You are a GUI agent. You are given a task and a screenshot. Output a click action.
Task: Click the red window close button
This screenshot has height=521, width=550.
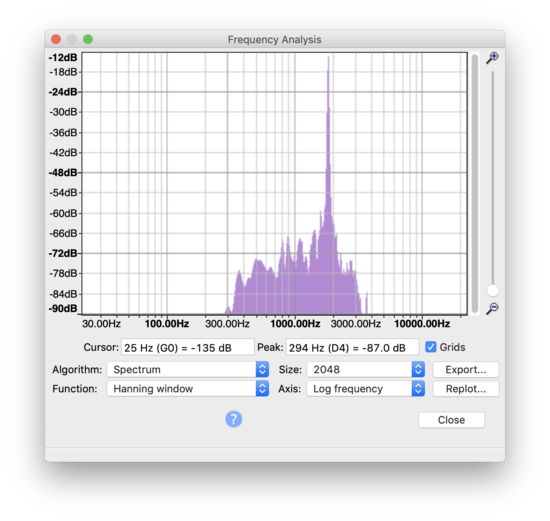tap(56, 39)
